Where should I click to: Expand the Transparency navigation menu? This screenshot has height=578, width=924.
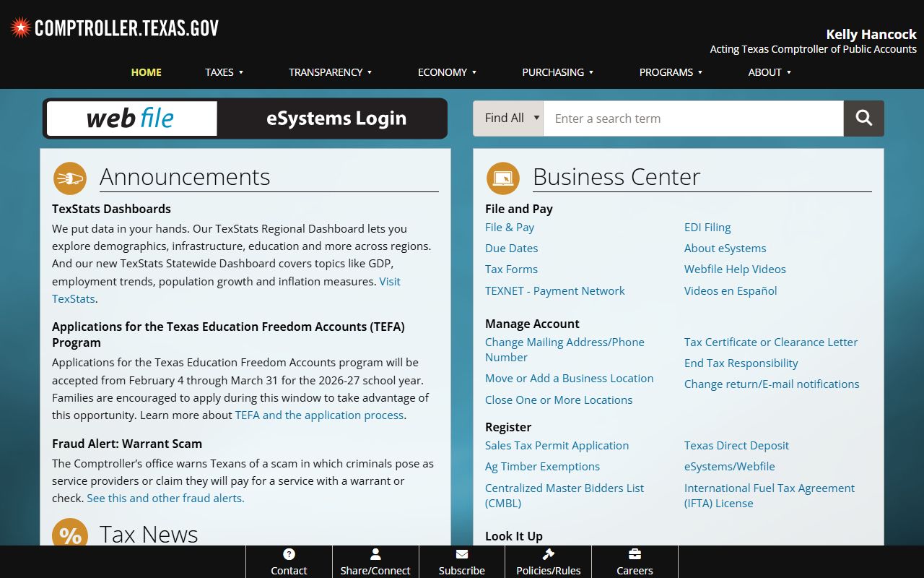330,72
